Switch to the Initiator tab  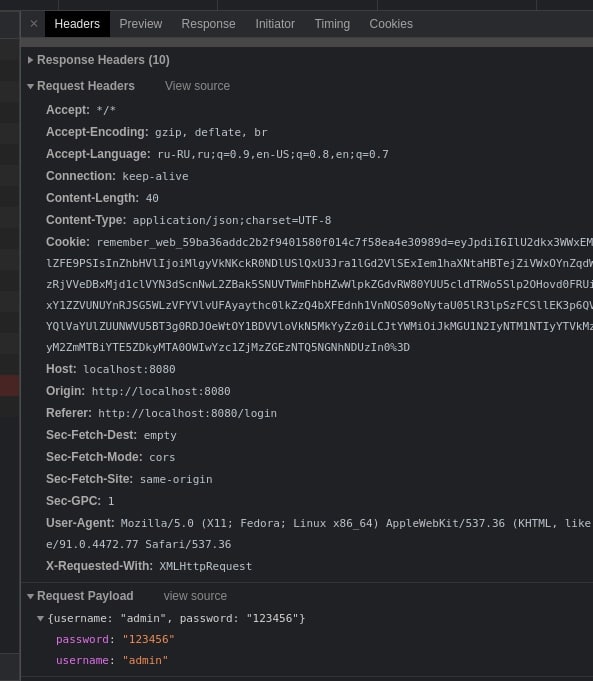(275, 24)
